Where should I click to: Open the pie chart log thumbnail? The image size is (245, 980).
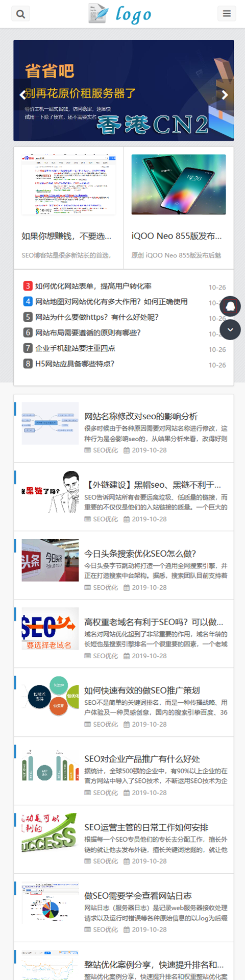point(50,902)
